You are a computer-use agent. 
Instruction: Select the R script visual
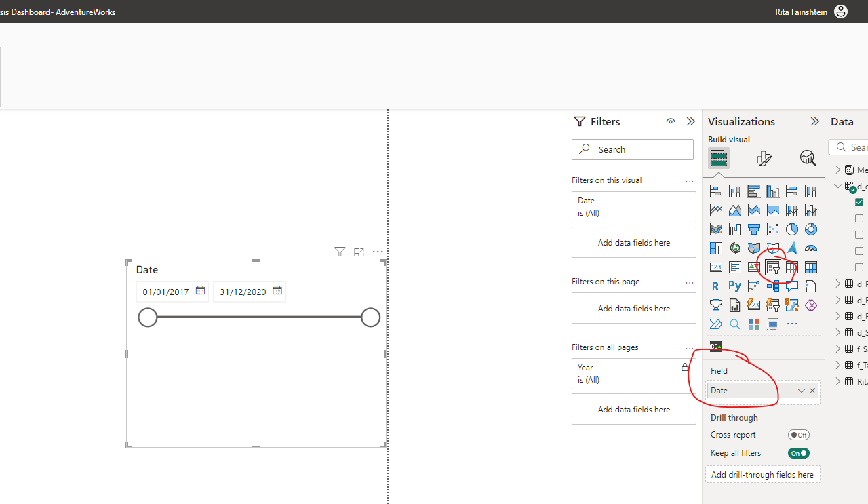[715, 286]
